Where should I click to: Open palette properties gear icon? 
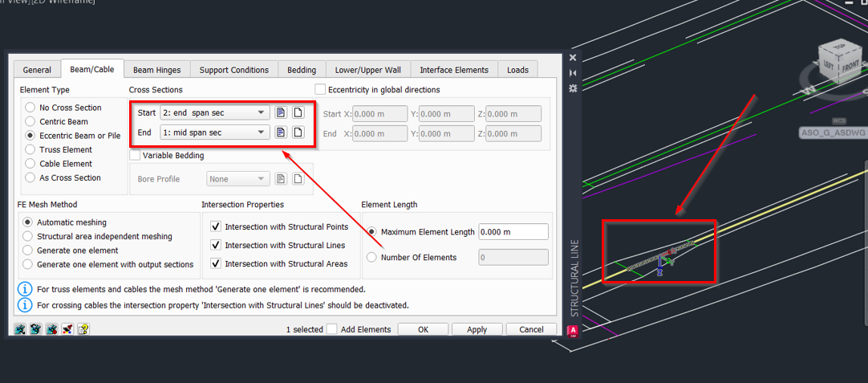[573, 87]
